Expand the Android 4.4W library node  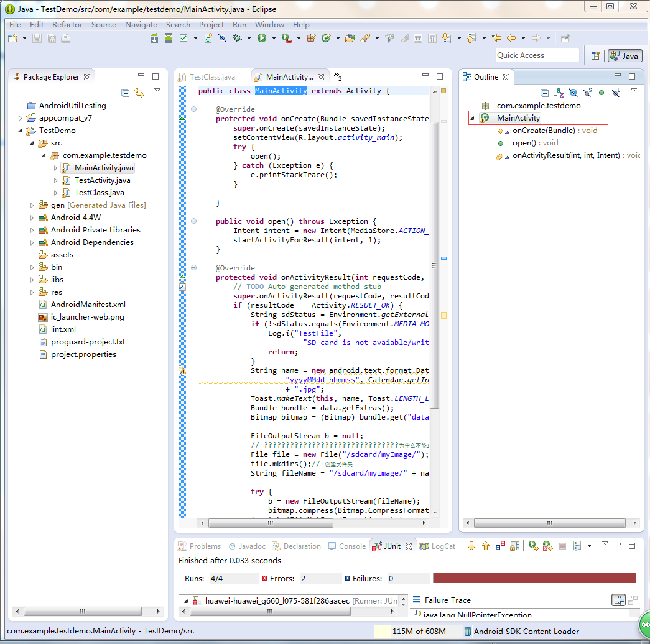[32, 218]
